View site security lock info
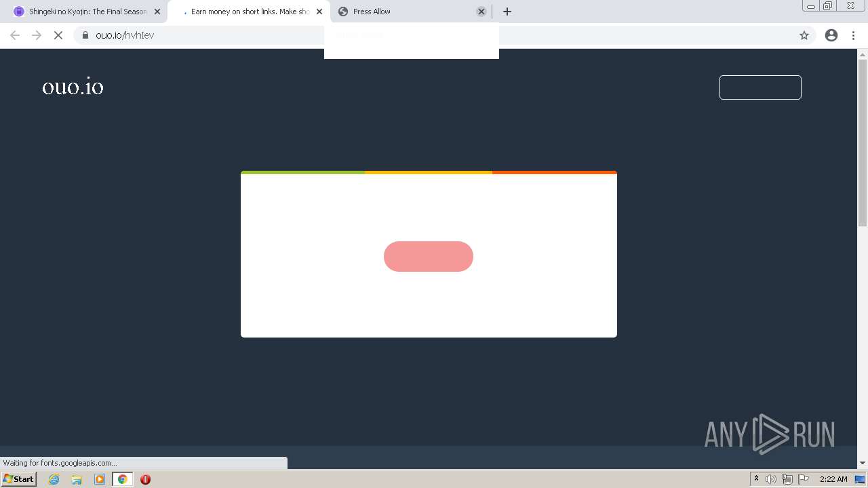This screenshot has width=868, height=488. (x=85, y=35)
